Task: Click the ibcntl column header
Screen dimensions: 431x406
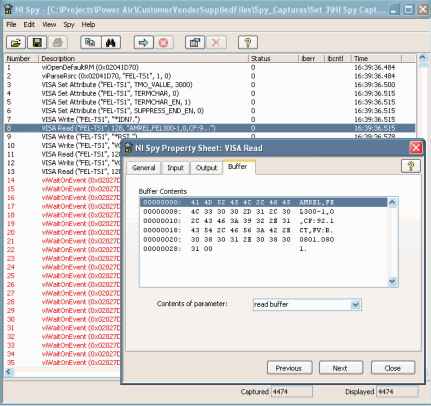Action: point(338,58)
